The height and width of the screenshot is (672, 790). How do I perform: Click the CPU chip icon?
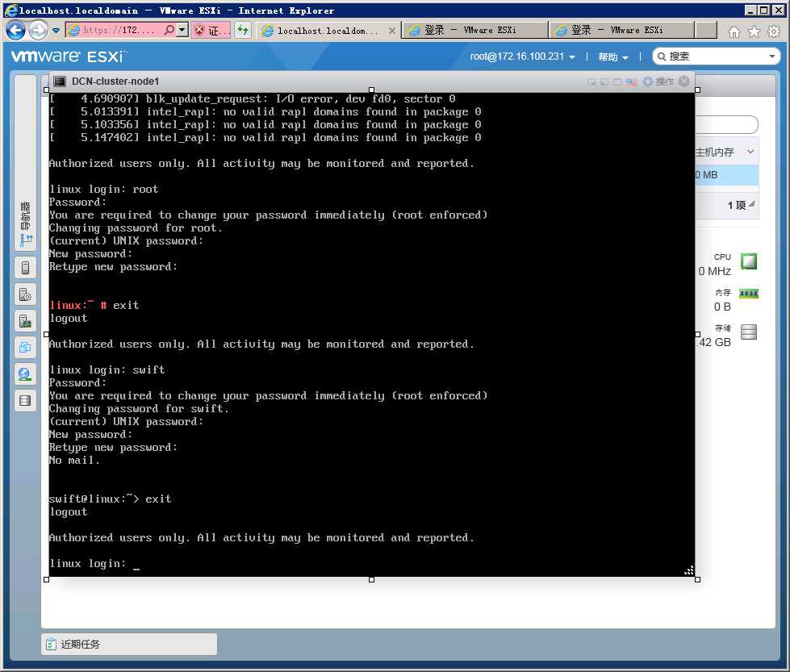coord(749,261)
